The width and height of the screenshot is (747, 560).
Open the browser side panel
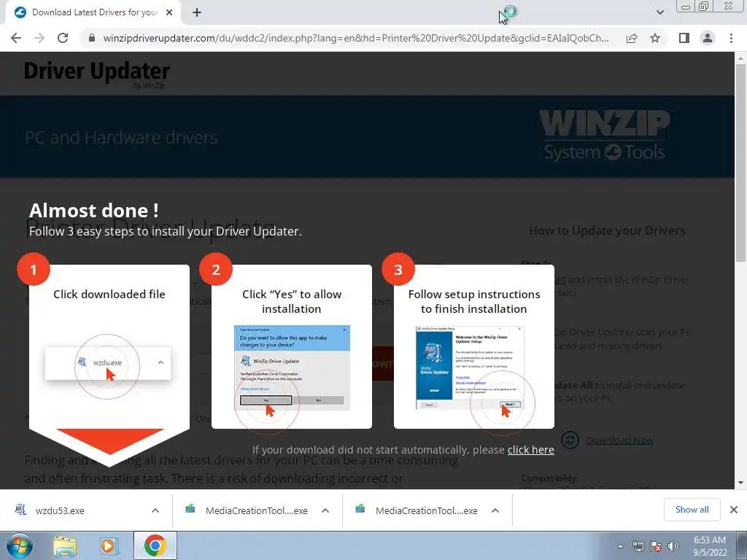[684, 38]
